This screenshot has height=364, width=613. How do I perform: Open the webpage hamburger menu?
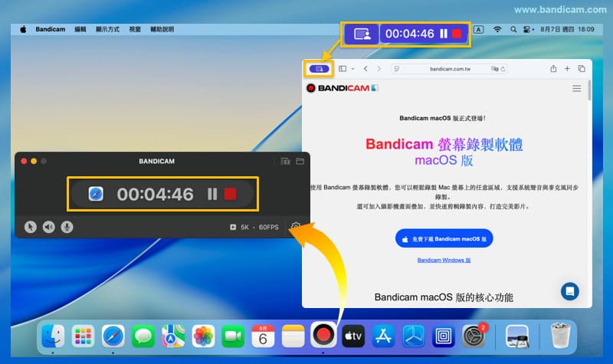(x=577, y=88)
